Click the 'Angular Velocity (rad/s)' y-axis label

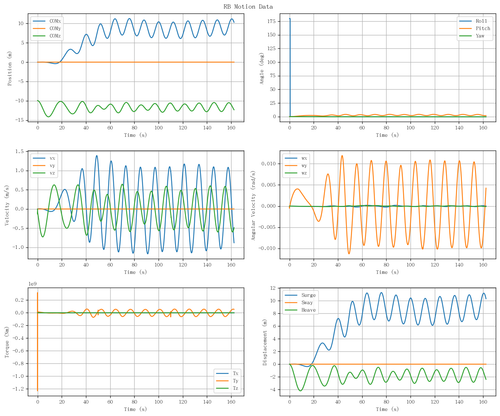click(x=253, y=205)
